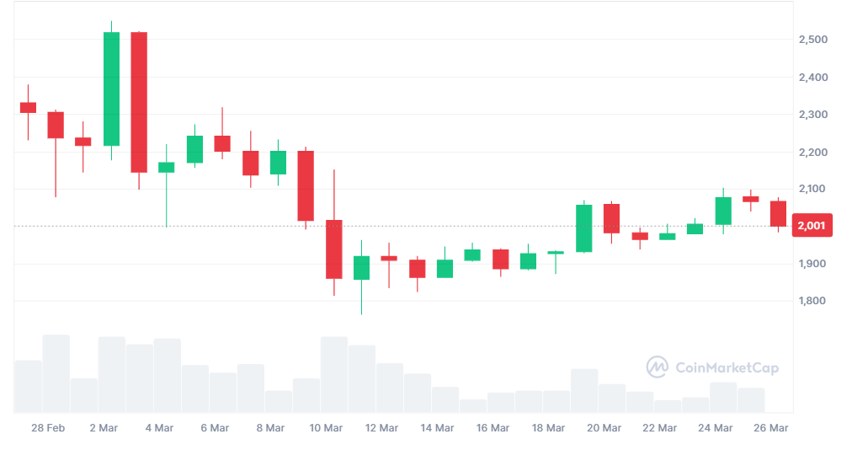Click the CoinMarketCap logo watermark
The height and width of the screenshot is (450, 868).
(712, 367)
